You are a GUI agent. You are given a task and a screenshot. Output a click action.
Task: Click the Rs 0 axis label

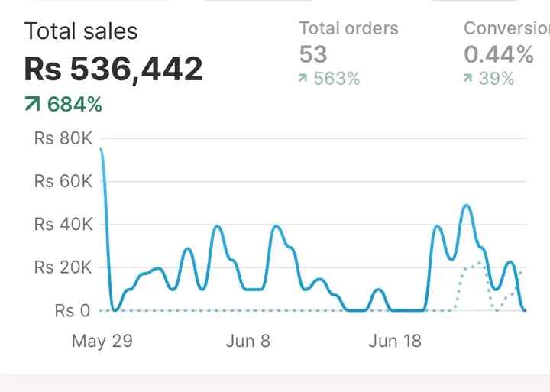(x=73, y=311)
